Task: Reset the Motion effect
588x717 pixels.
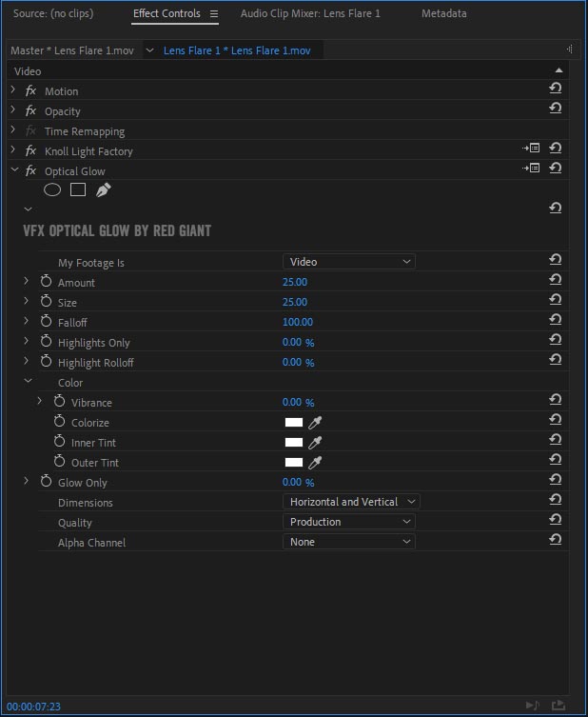Action: click(555, 88)
